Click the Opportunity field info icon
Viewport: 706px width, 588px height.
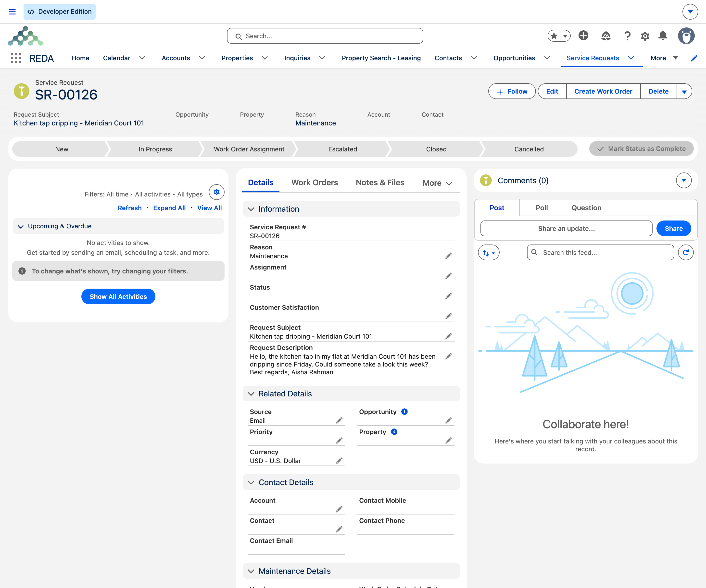(404, 412)
